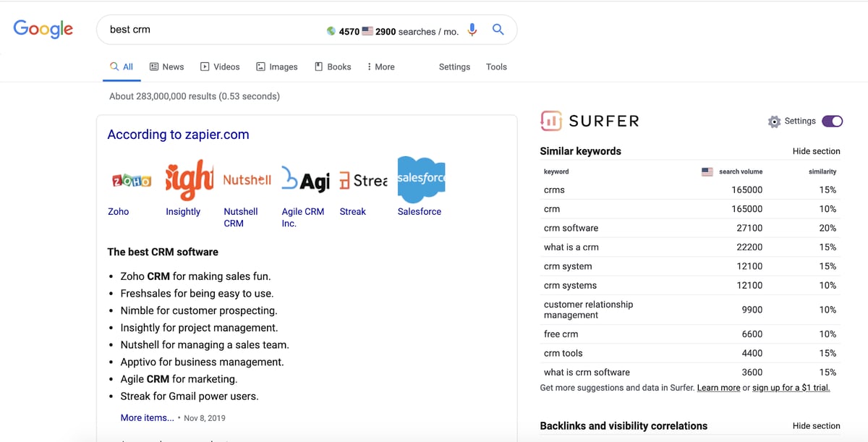Disable the Surfer extension toggle switch
The image size is (868, 442).
coord(831,121)
